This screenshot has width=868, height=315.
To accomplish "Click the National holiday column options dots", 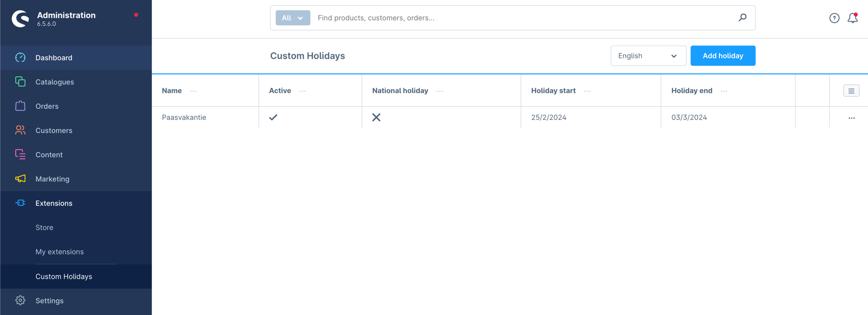I will tap(440, 91).
